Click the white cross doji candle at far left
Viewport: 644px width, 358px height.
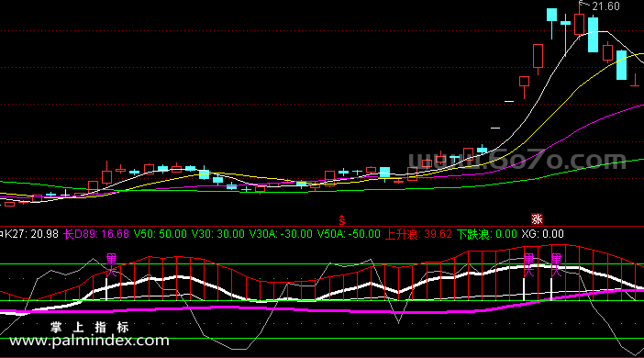coord(65,193)
